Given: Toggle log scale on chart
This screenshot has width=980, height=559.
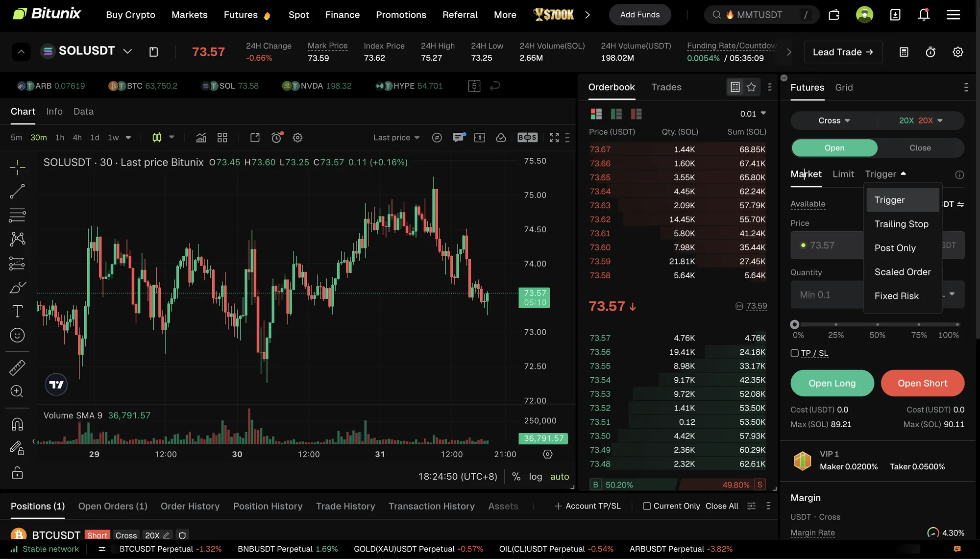Looking at the screenshot, I should click(x=536, y=477).
